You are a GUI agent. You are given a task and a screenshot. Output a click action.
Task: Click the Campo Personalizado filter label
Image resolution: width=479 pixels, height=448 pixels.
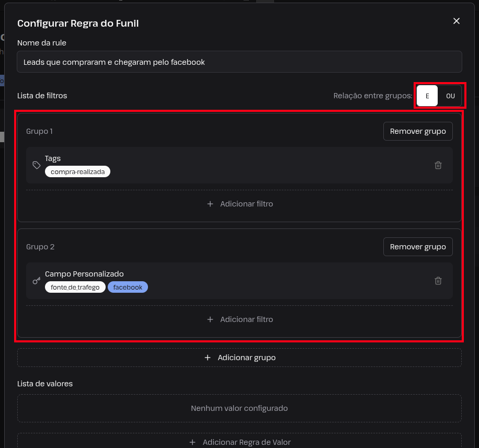(x=84, y=274)
